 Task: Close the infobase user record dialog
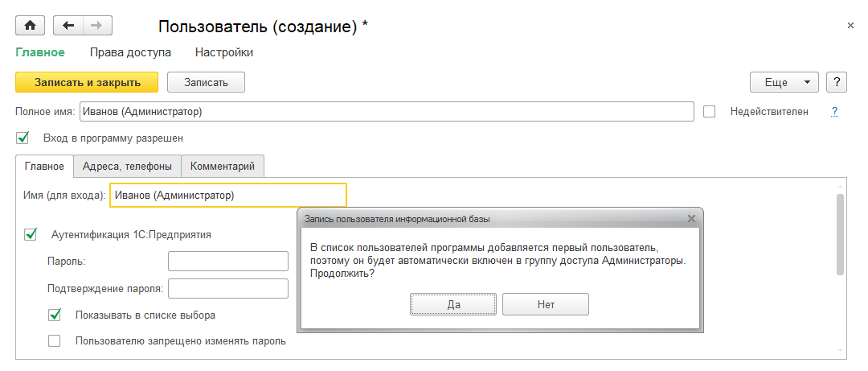tap(691, 218)
